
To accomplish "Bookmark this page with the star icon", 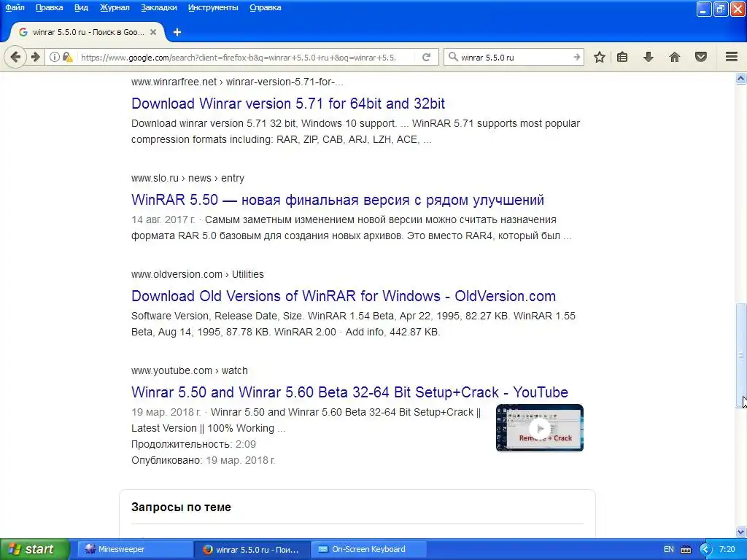I will [600, 57].
